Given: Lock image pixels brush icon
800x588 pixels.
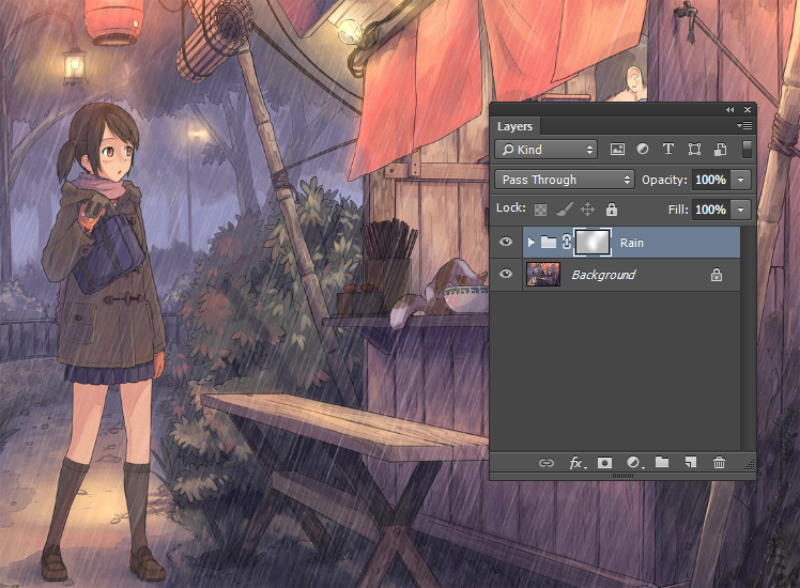Looking at the screenshot, I should [x=564, y=209].
